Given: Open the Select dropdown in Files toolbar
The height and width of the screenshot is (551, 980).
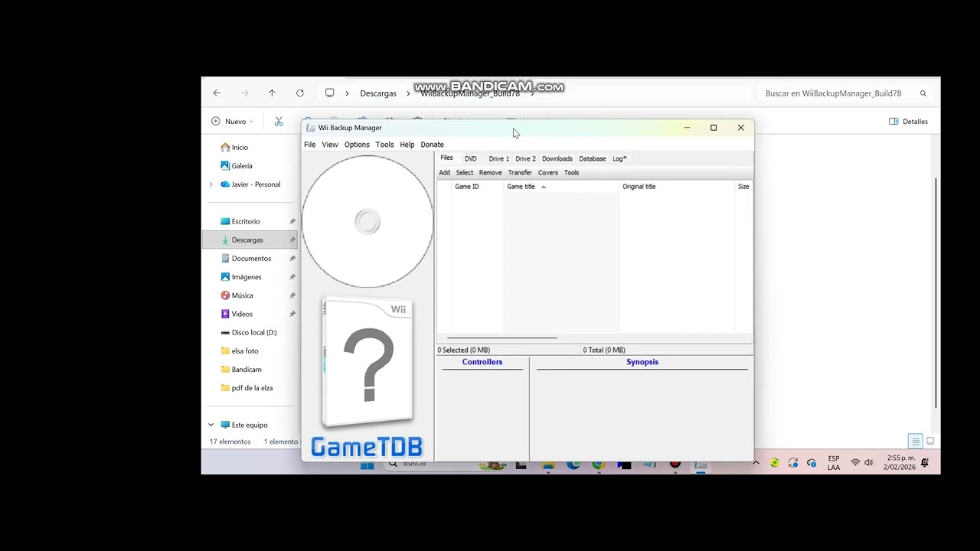Looking at the screenshot, I should click(x=465, y=173).
